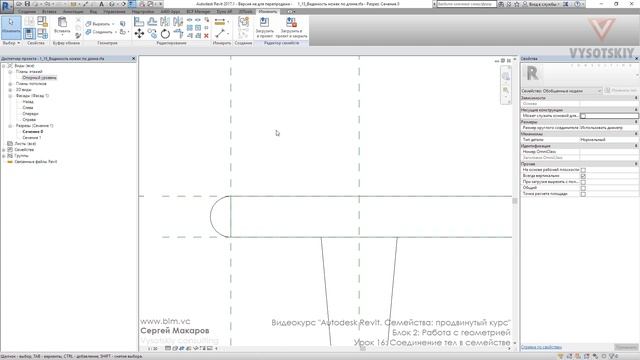Click the Create Similar icon in Create panel
The height and width of the screenshot is (360, 640).
click(x=243, y=22)
